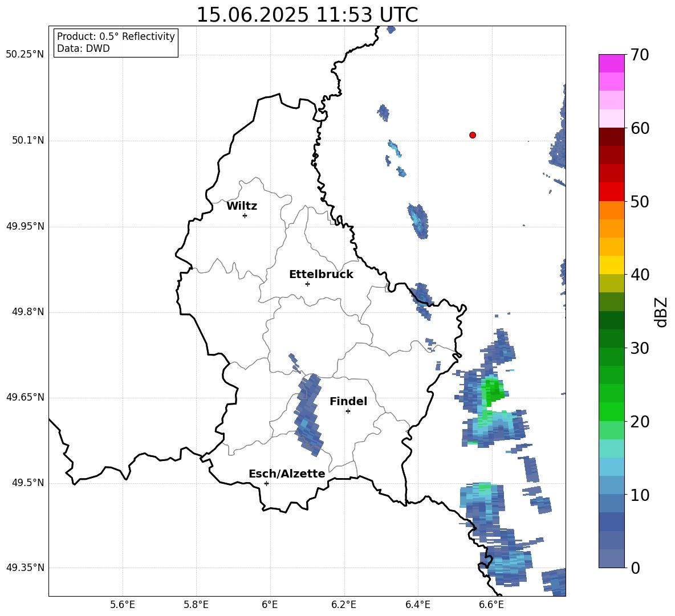Click the Wiltz city label
The width and height of the screenshot is (675, 616).
[x=242, y=206]
